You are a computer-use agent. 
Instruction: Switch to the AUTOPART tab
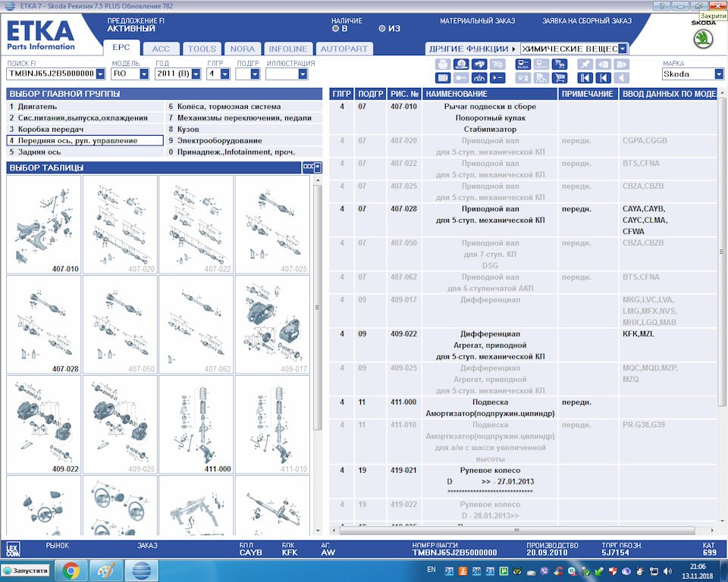[344, 48]
